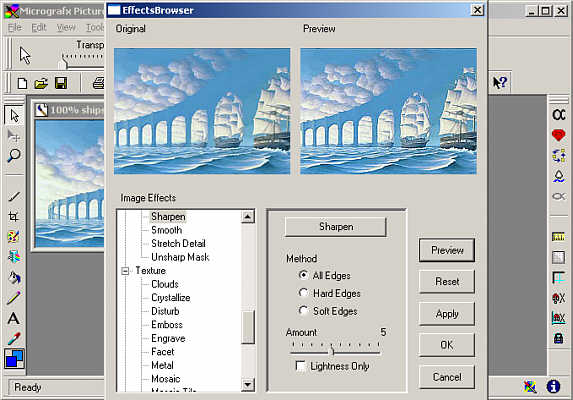Click the Open folder icon
The width and height of the screenshot is (573, 400).
[41, 83]
